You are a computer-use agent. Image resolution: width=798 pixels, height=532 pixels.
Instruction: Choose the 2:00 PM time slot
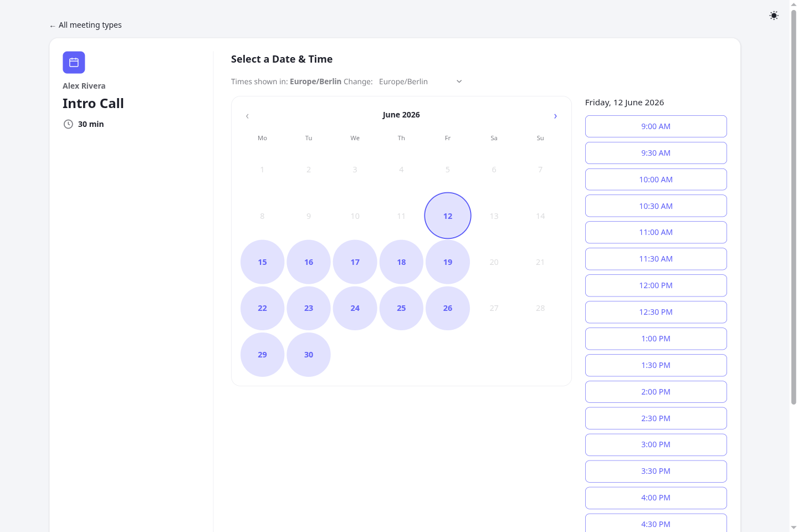(x=656, y=392)
